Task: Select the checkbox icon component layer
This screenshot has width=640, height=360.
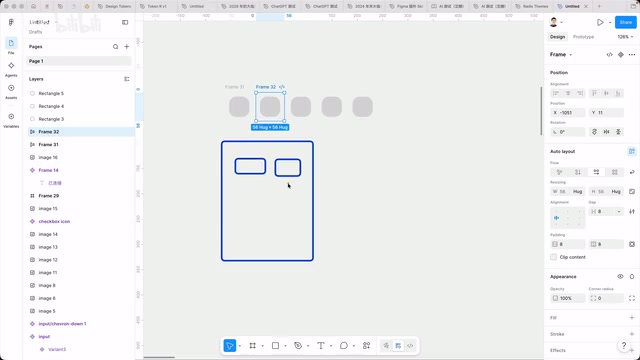Action: click(x=79, y=221)
